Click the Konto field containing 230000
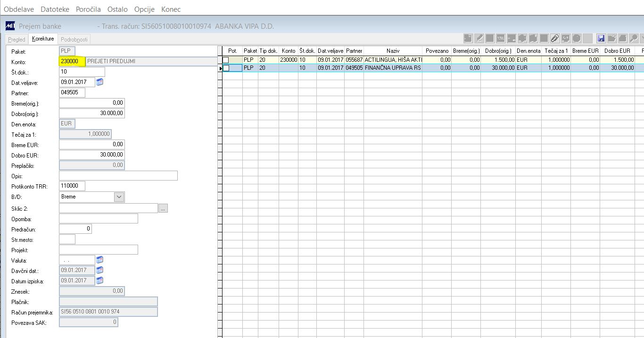 pyautogui.click(x=72, y=61)
